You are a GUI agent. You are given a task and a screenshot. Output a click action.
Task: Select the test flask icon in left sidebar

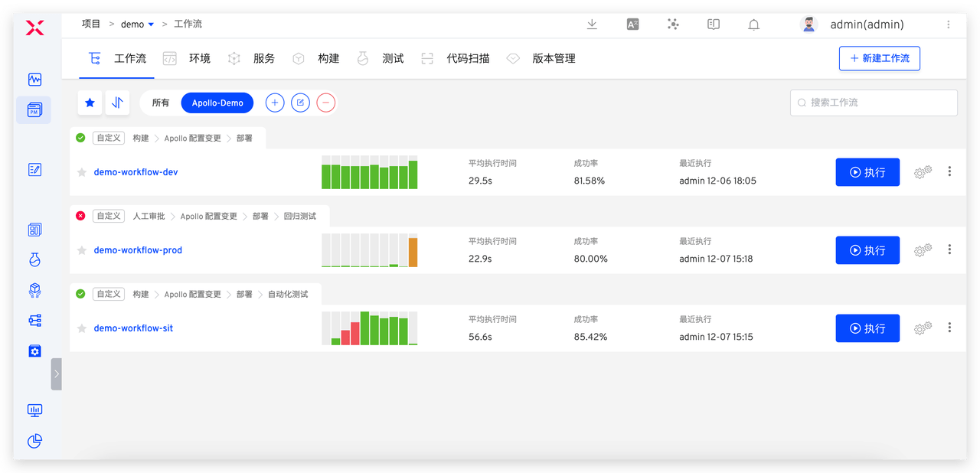coord(34,259)
